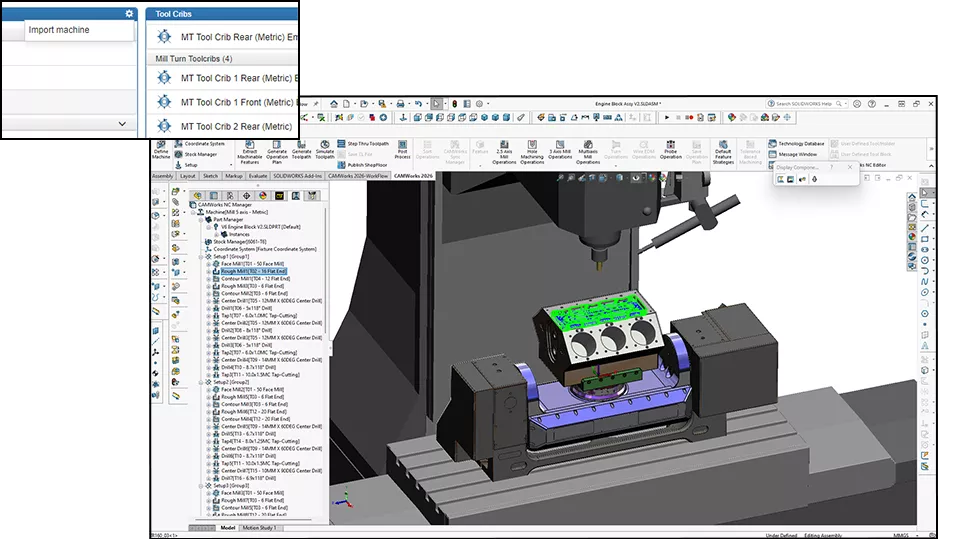Select Coordinate System [Fixture Coordinate System] item
This screenshot has height=539, width=960.
pos(261,249)
